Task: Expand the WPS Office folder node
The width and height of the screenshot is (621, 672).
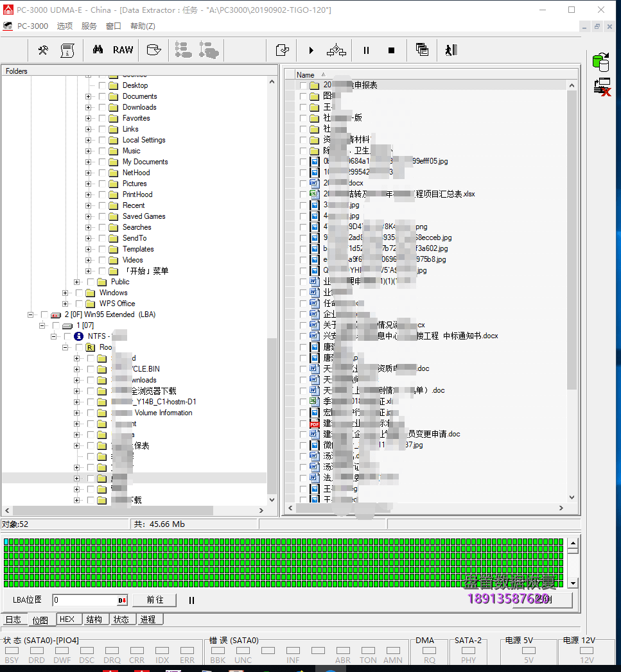Action: 66,304
